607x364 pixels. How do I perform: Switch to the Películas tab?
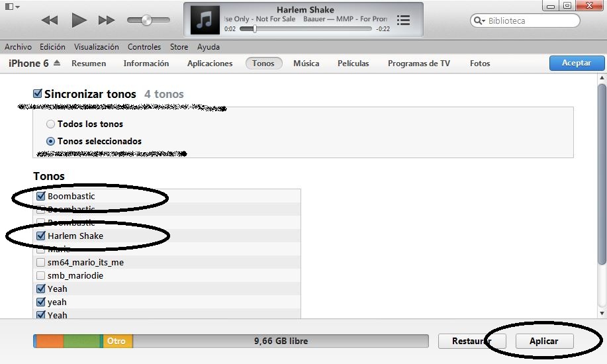coord(353,64)
